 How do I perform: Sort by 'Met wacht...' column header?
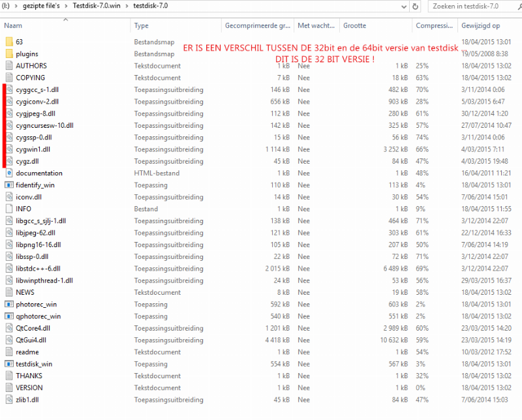point(316,25)
